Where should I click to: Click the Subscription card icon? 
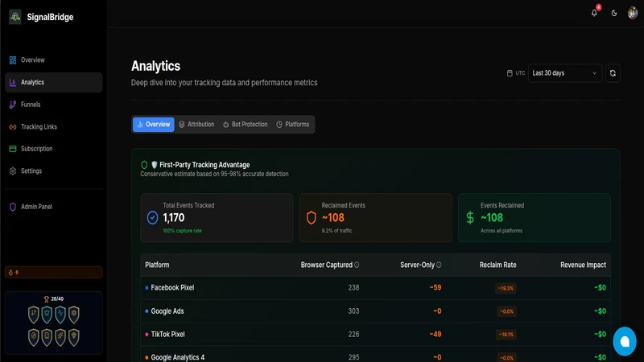tap(13, 149)
